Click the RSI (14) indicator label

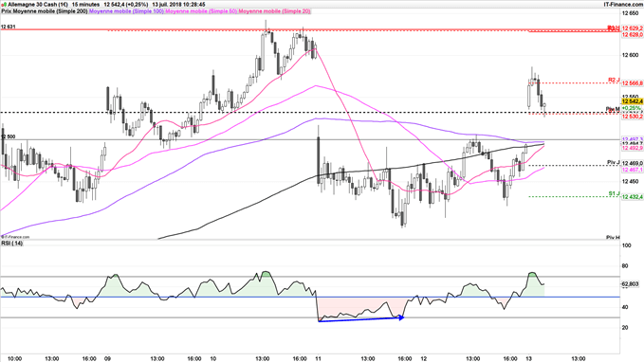point(12,244)
